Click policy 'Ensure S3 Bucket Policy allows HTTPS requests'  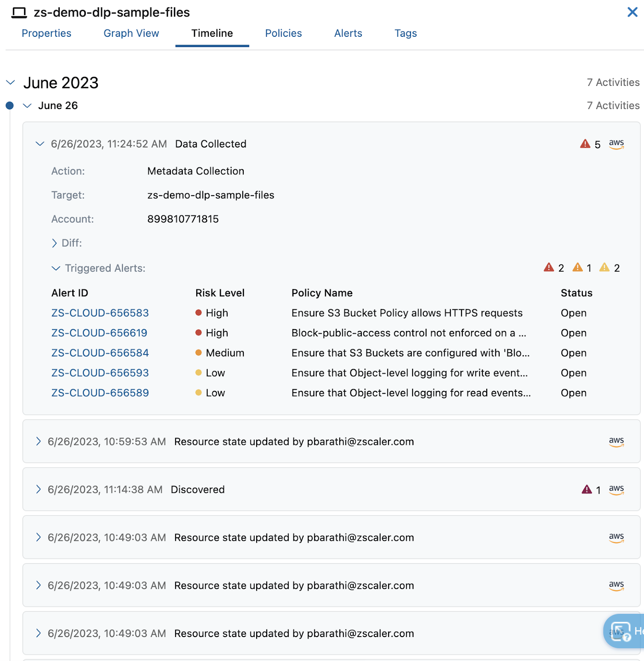(x=407, y=313)
